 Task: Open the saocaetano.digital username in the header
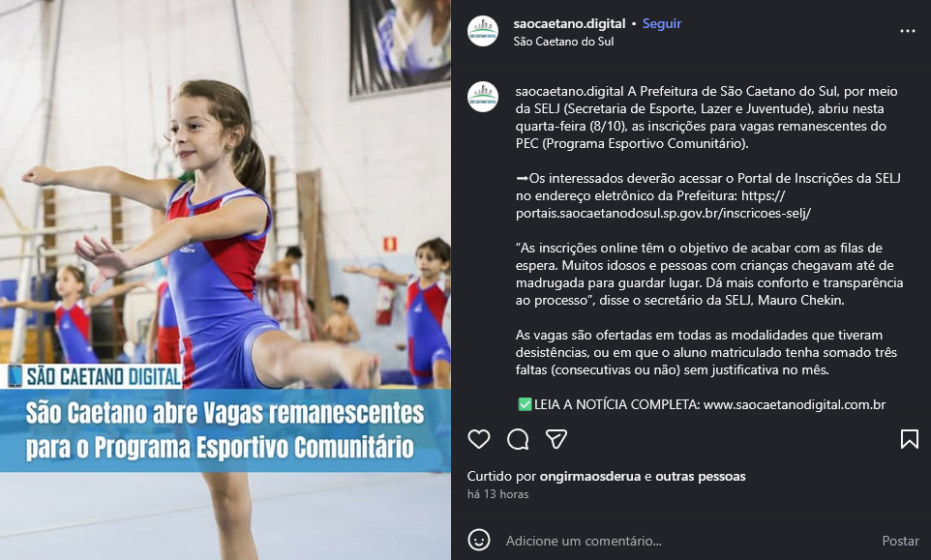(569, 24)
